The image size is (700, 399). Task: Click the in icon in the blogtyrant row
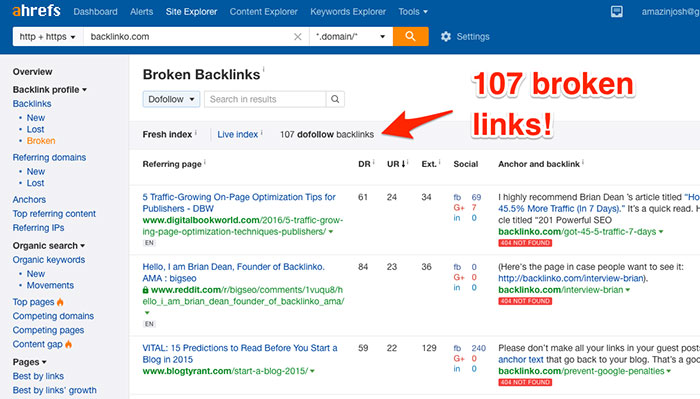(457, 369)
